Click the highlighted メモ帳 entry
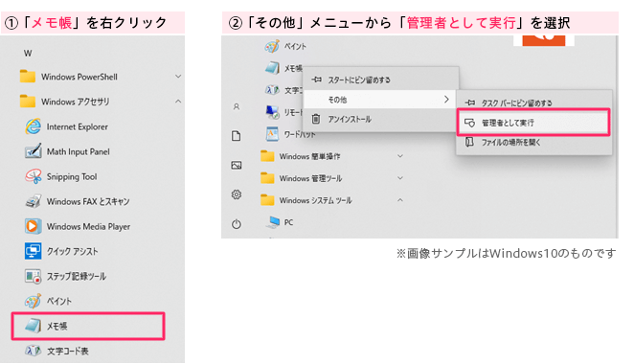The width and height of the screenshot is (634, 364). (88, 326)
